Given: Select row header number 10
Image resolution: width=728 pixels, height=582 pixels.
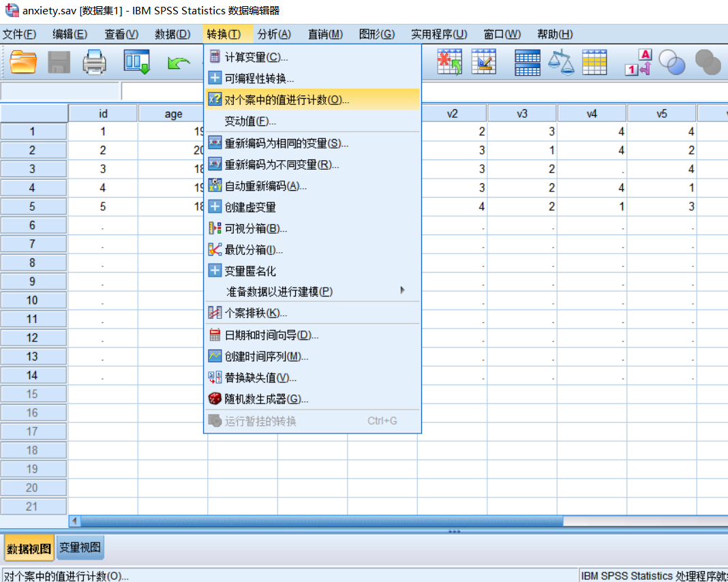Looking at the screenshot, I should [x=33, y=301].
